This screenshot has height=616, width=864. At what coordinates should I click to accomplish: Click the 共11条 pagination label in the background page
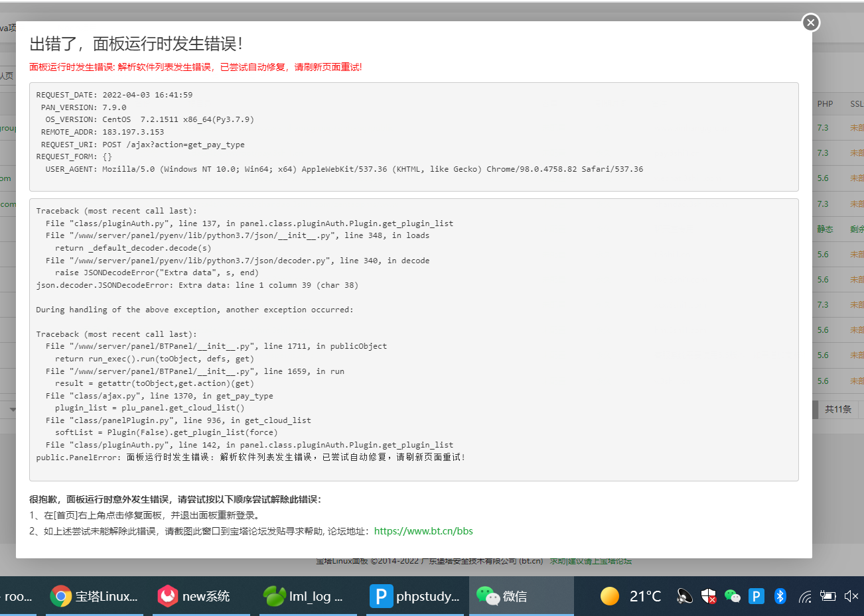(838, 409)
